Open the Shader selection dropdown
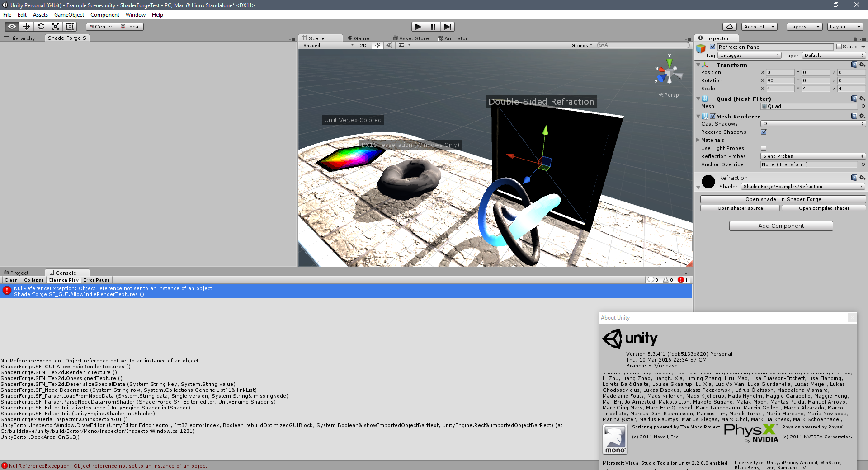The height and width of the screenshot is (470, 868). coord(803,187)
